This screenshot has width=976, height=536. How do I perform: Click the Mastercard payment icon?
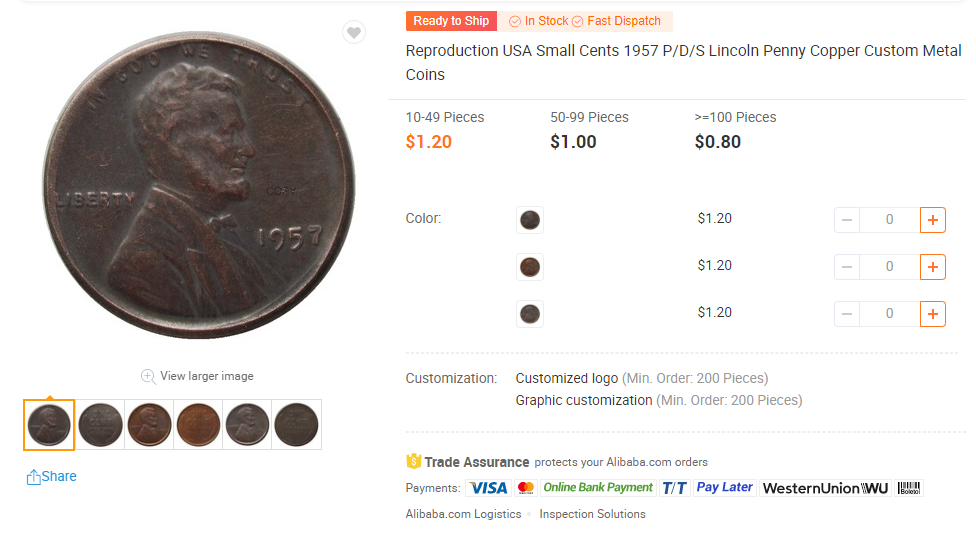(x=526, y=488)
